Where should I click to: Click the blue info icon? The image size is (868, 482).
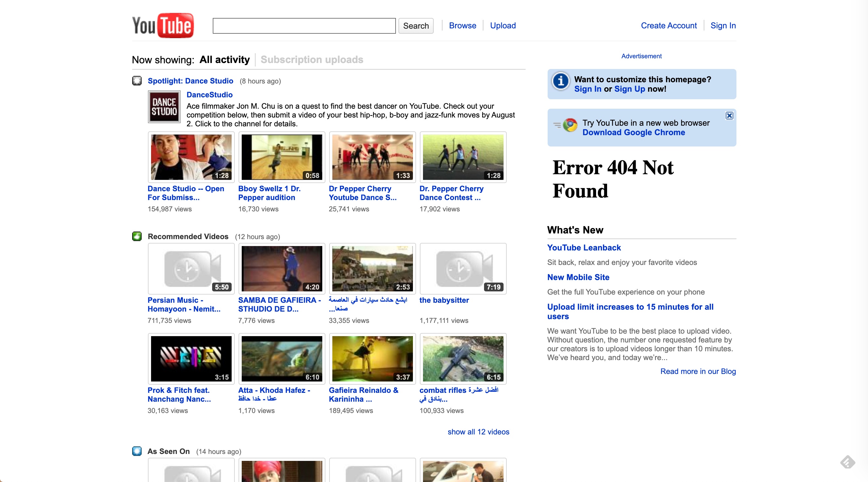click(561, 81)
